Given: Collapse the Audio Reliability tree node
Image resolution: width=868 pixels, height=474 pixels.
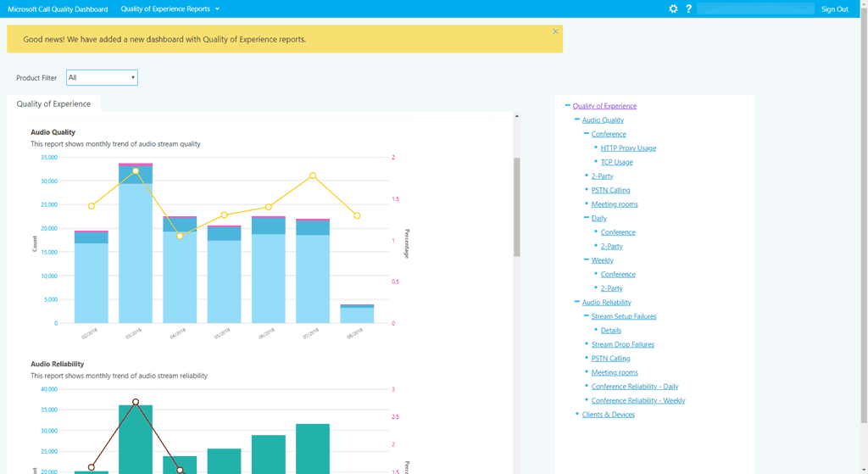Looking at the screenshot, I should (x=577, y=302).
